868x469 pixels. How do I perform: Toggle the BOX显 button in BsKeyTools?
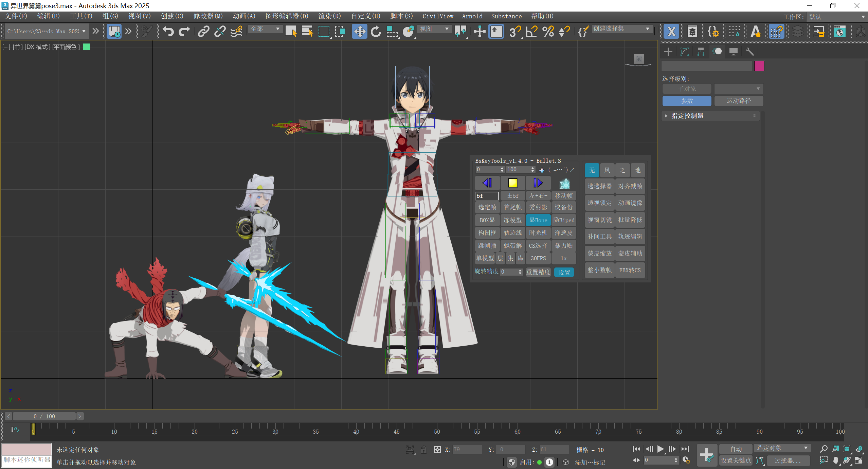click(487, 220)
